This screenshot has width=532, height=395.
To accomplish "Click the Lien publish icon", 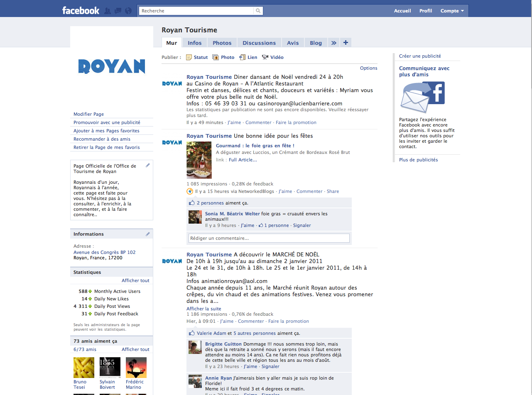I will click(243, 57).
